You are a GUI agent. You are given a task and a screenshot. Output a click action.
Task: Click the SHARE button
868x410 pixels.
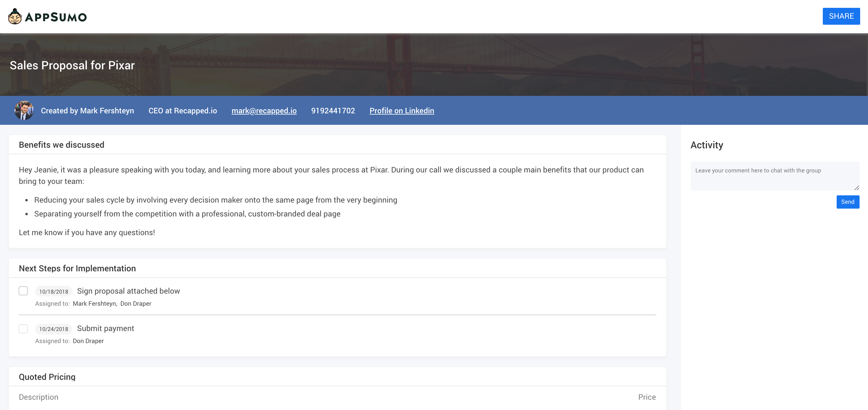click(x=841, y=16)
